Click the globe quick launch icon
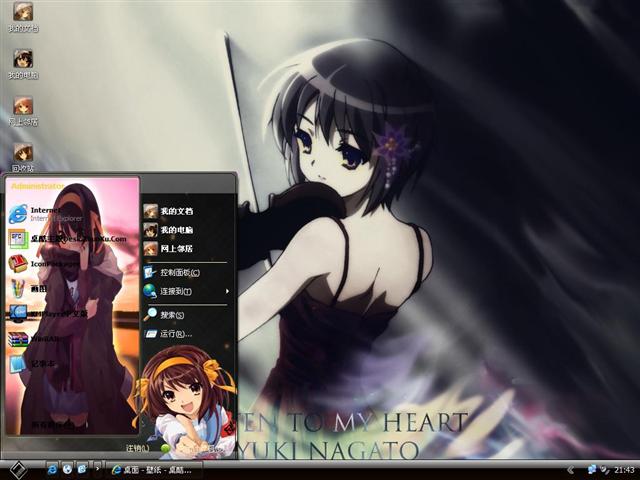The image size is (640, 480). click(x=67, y=469)
